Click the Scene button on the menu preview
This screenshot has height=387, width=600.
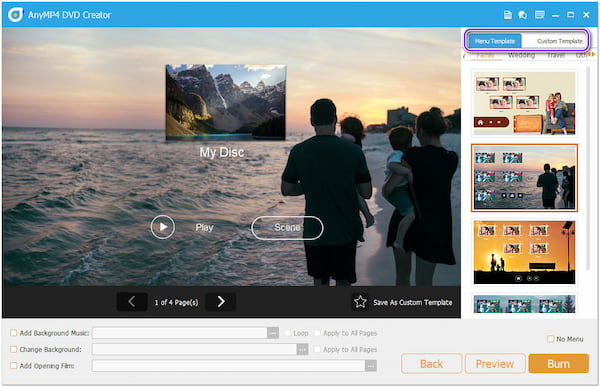click(287, 227)
